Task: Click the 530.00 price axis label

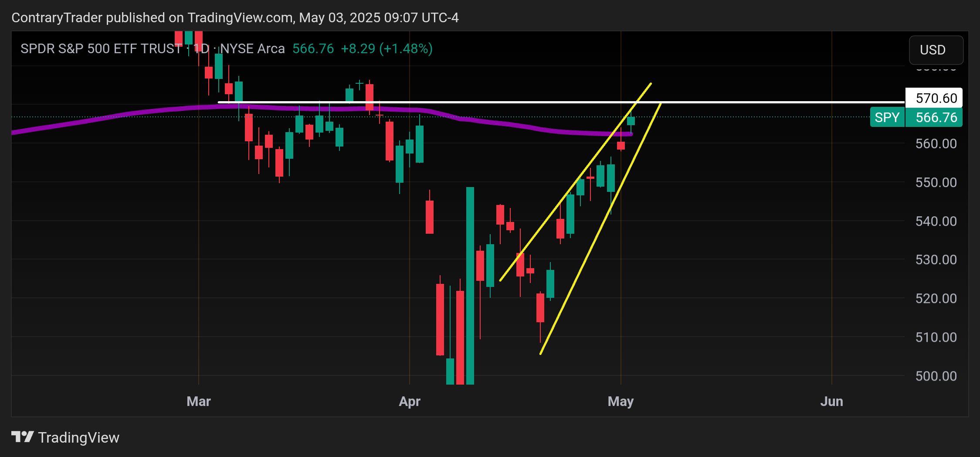Action: (936, 259)
